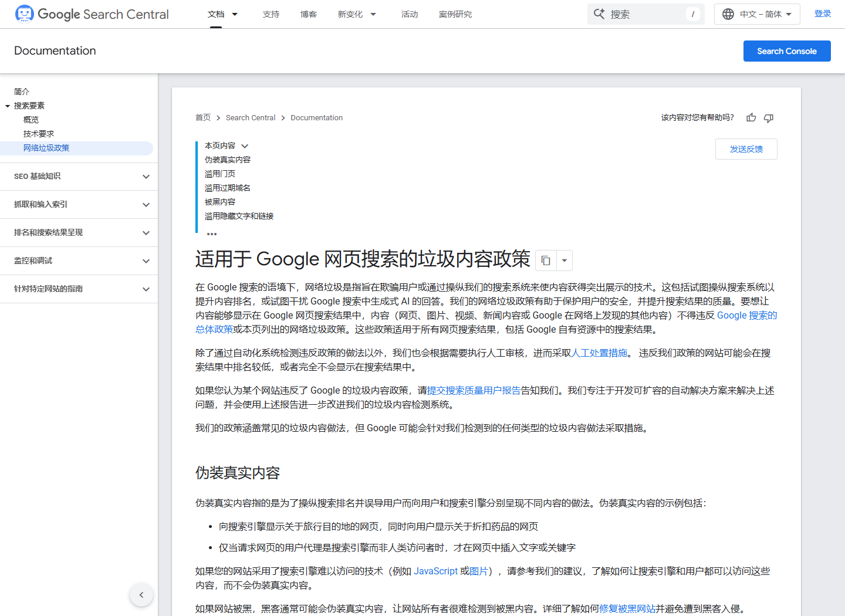Viewport: 845px width, 616px height.
Task: Click the Documentation breadcrumb link
Action: tap(317, 117)
